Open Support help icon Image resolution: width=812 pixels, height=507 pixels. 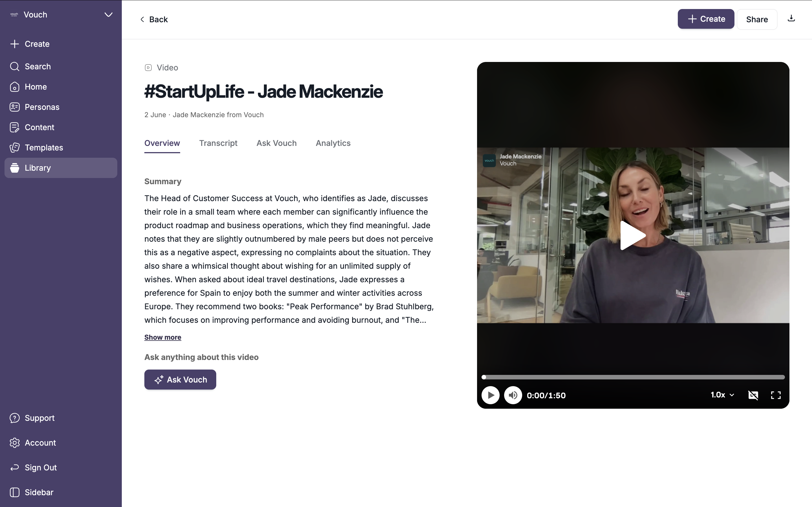point(14,418)
